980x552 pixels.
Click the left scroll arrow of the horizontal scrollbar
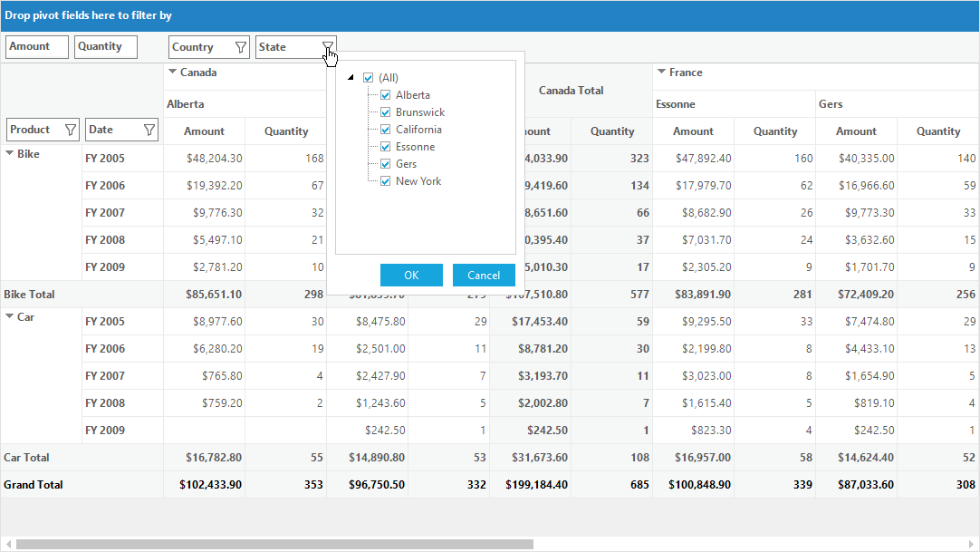(8, 545)
